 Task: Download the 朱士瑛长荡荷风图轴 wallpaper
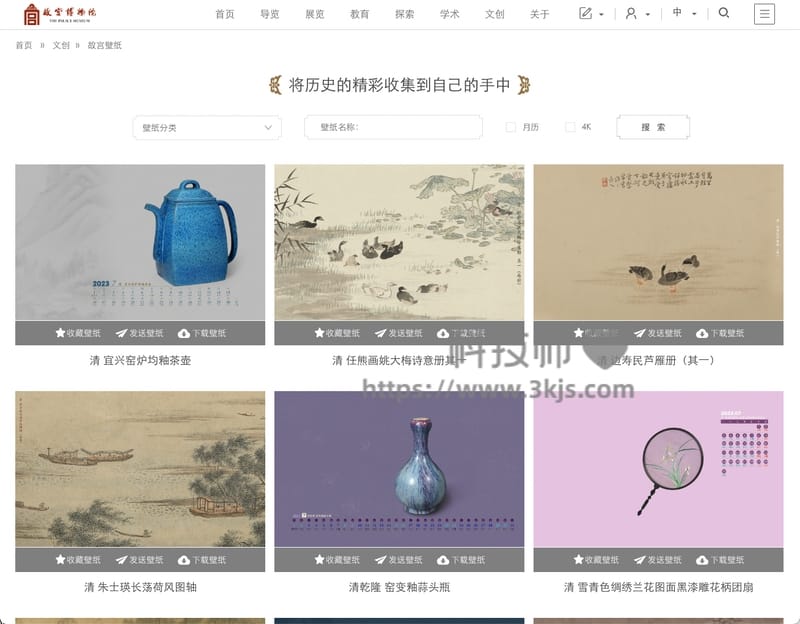pos(202,560)
